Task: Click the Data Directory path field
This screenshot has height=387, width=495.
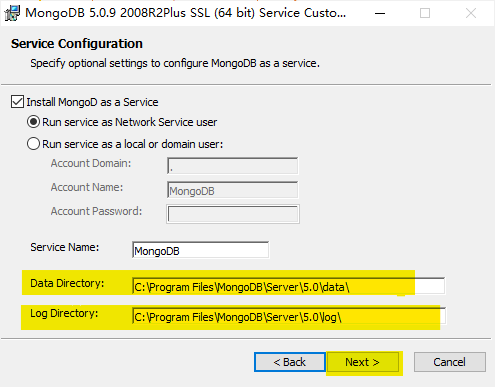Action: (289, 286)
